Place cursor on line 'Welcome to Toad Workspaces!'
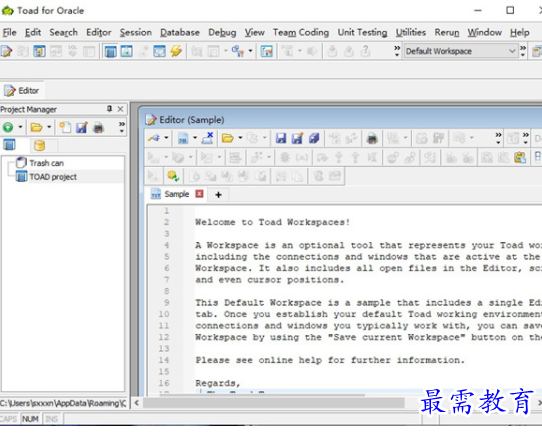 pos(272,222)
